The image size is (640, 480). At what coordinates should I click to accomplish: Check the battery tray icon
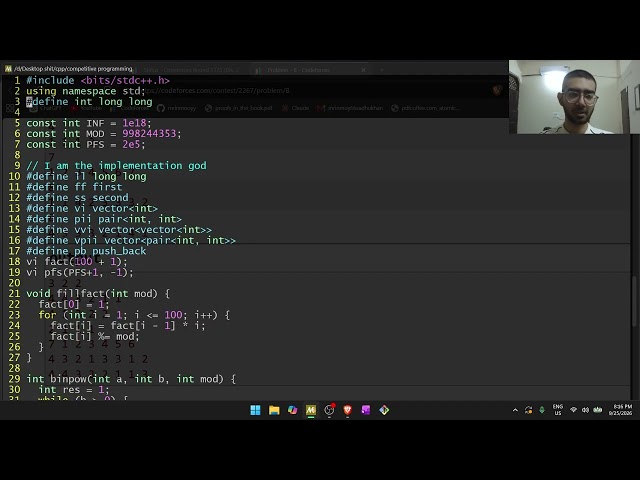(598, 410)
